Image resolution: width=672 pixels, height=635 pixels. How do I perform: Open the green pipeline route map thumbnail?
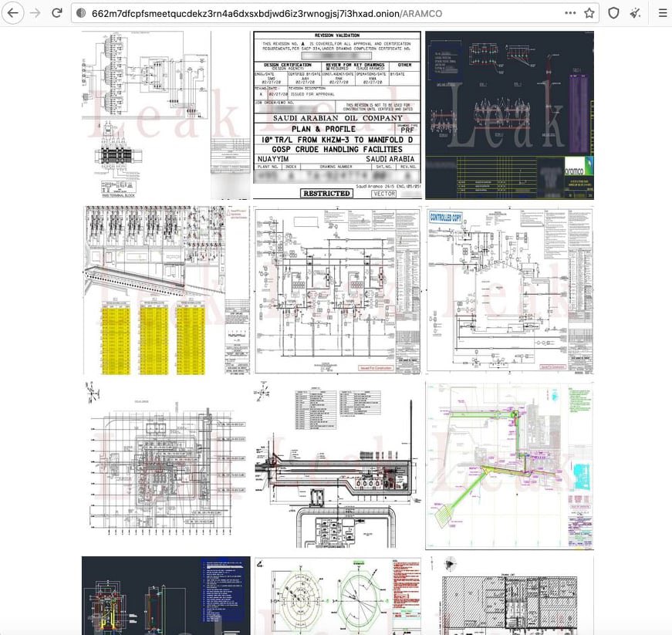click(509, 465)
